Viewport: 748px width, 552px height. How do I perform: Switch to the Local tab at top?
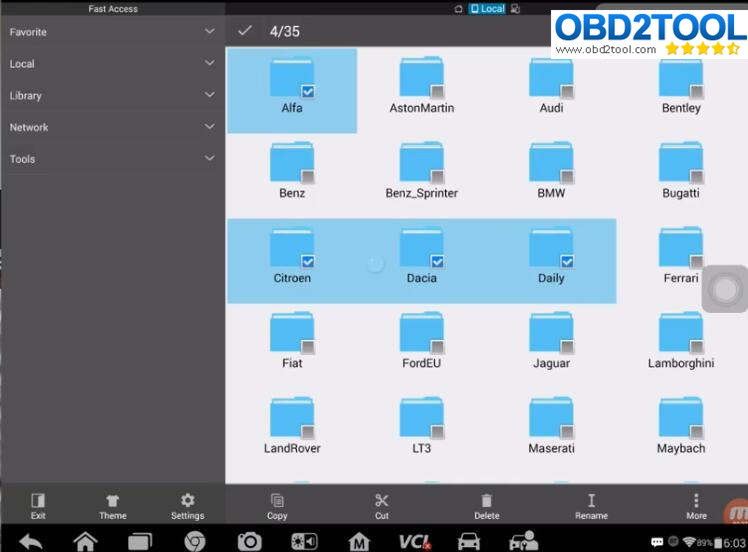[x=487, y=9]
